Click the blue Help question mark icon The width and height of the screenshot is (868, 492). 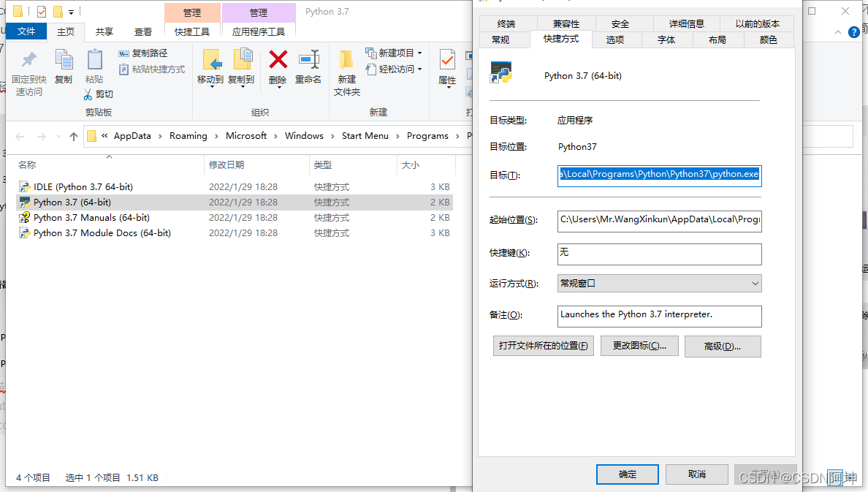pyautogui.click(x=853, y=33)
